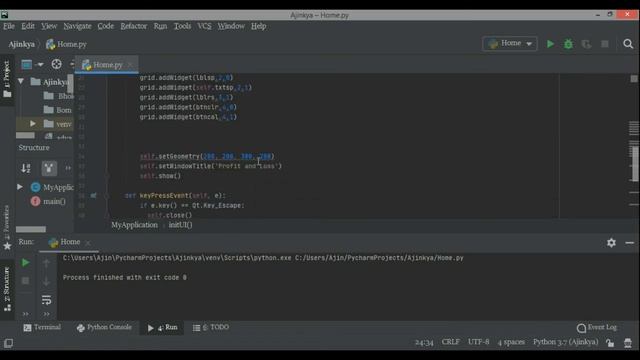Expand the venv folder
The width and height of the screenshot is (640, 360).
coord(33,124)
